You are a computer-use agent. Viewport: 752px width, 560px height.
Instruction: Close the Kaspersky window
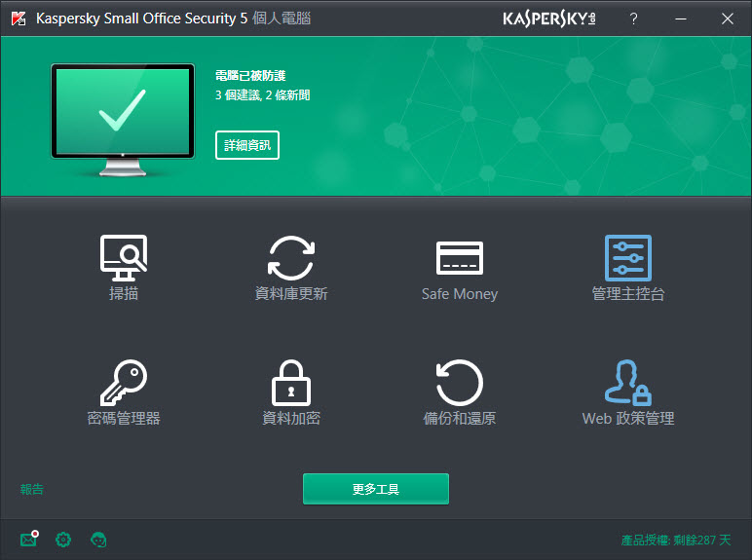(x=727, y=19)
